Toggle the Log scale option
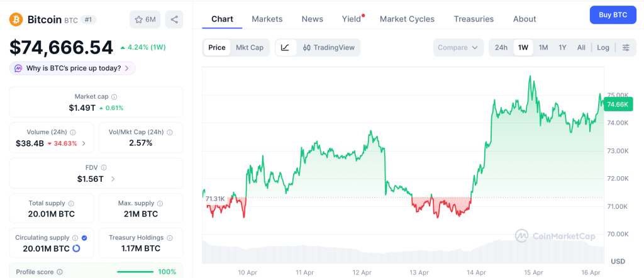 [603, 47]
